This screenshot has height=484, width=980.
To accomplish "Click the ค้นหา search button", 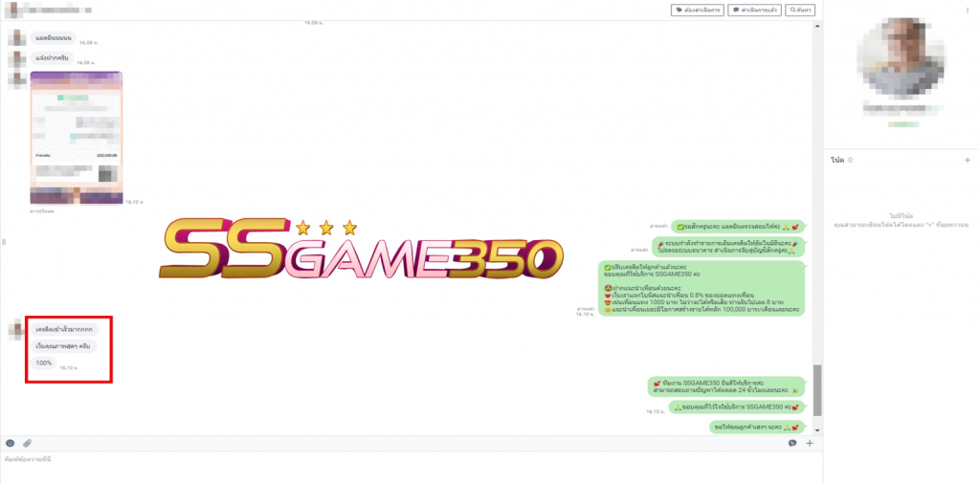I will [800, 10].
